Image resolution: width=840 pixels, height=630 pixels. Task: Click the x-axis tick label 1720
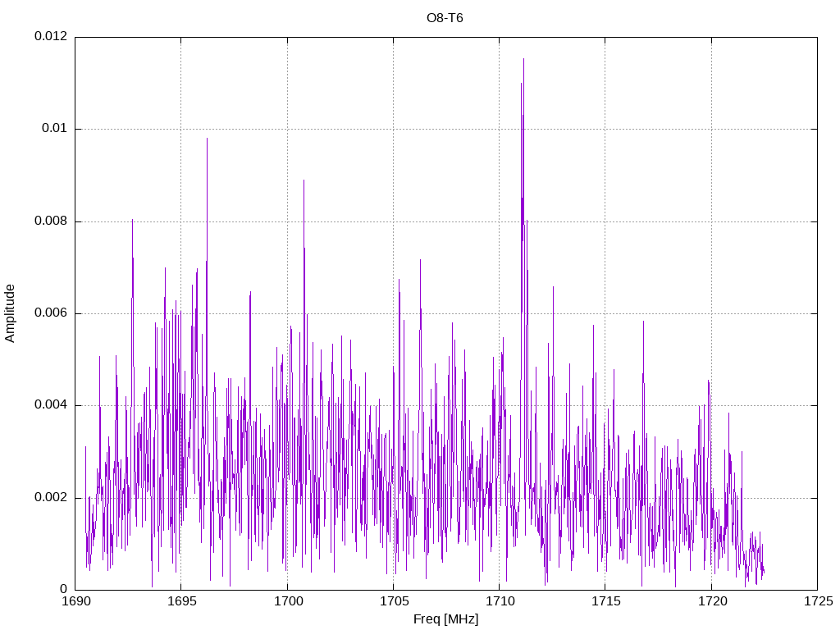(x=712, y=601)
